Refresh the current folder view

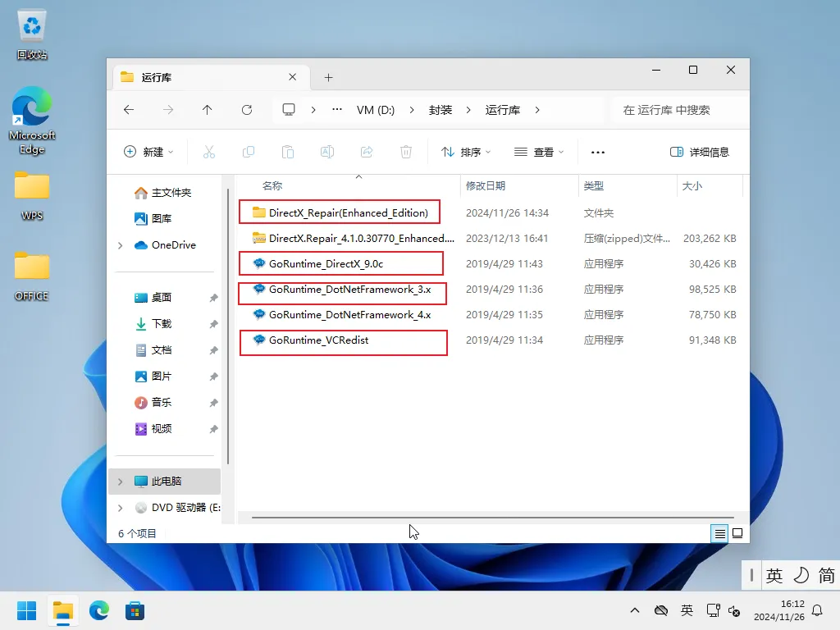[247, 110]
